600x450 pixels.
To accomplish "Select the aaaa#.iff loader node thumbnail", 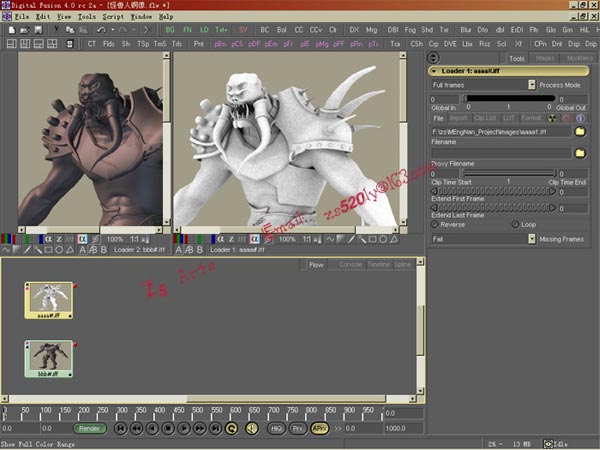I will (x=47, y=298).
